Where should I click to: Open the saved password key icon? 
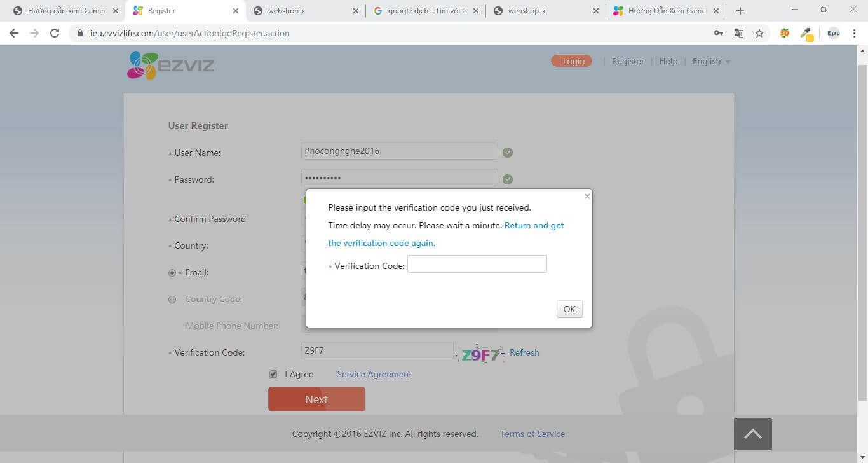pos(719,33)
